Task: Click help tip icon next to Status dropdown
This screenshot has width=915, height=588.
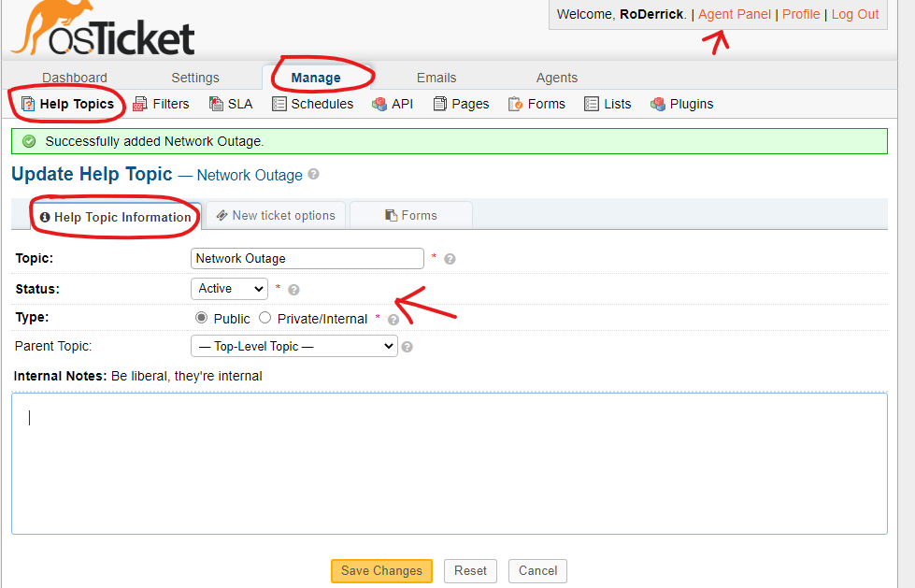Action: pos(293,290)
